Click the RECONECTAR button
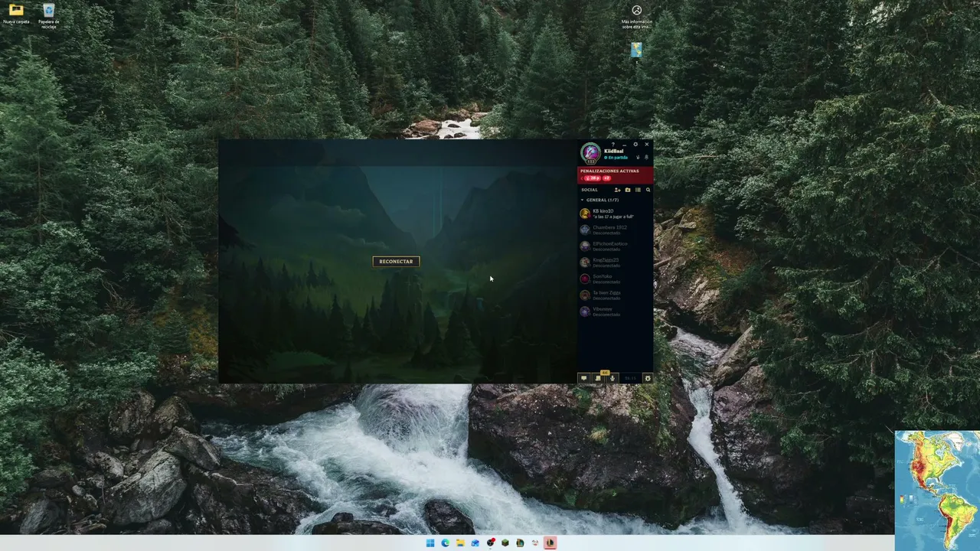980x551 pixels. (396, 261)
